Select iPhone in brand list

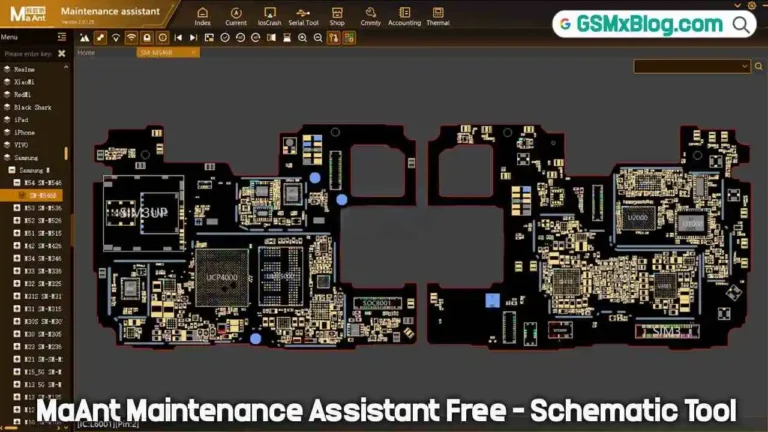[24, 132]
